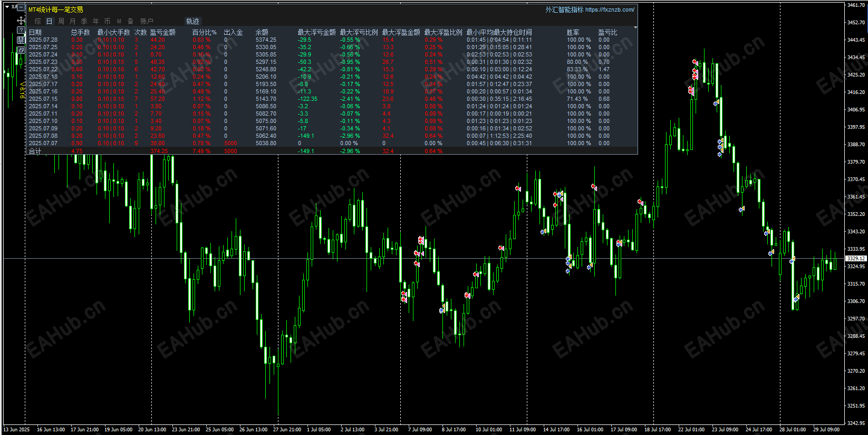Click the 余额 column header
The width and height of the screenshot is (868, 435).
click(x=262, y=32)
